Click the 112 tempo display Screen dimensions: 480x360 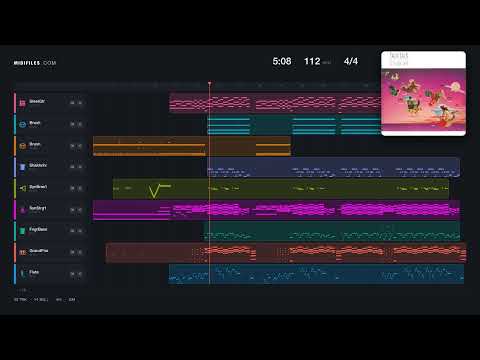(312, 61)
